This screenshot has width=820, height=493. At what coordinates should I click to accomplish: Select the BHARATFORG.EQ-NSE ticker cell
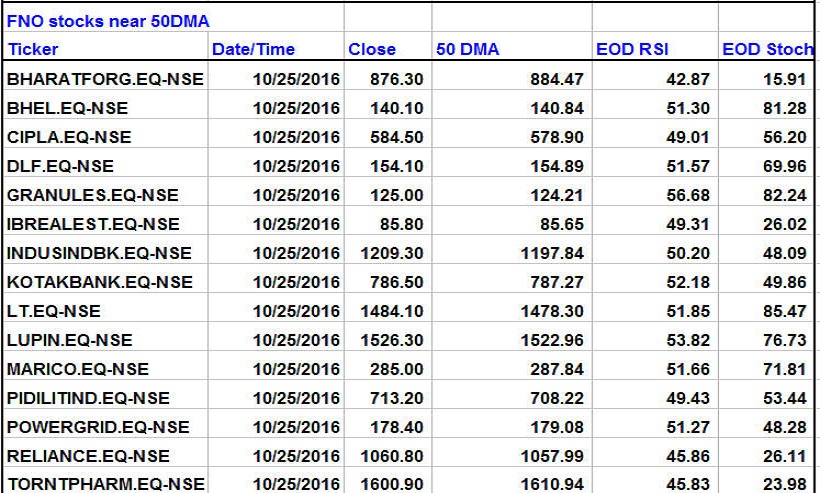104,78
